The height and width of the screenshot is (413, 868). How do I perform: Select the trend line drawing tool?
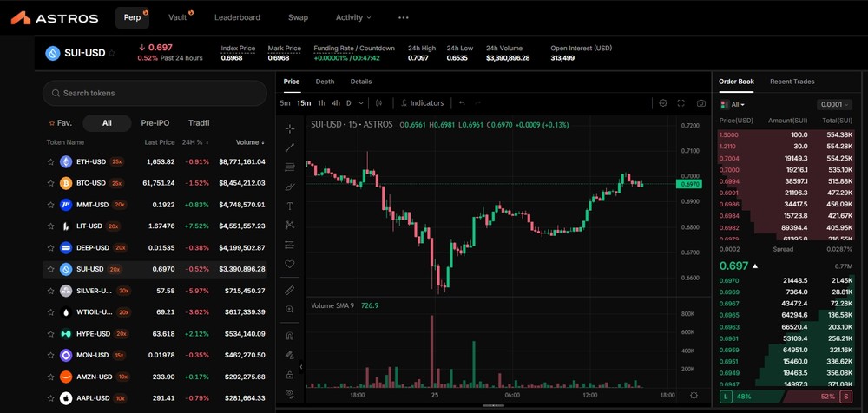click(x=290, y=147)
